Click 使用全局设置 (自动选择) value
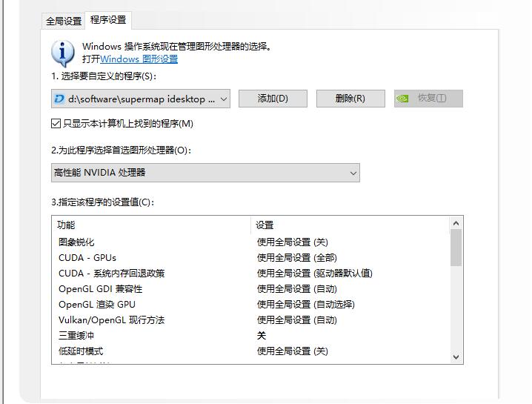Viewport: 532px width, 404px height. pos(306,305)
